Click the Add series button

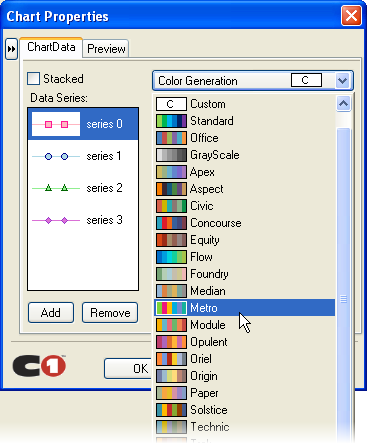(x=51, y=313)
